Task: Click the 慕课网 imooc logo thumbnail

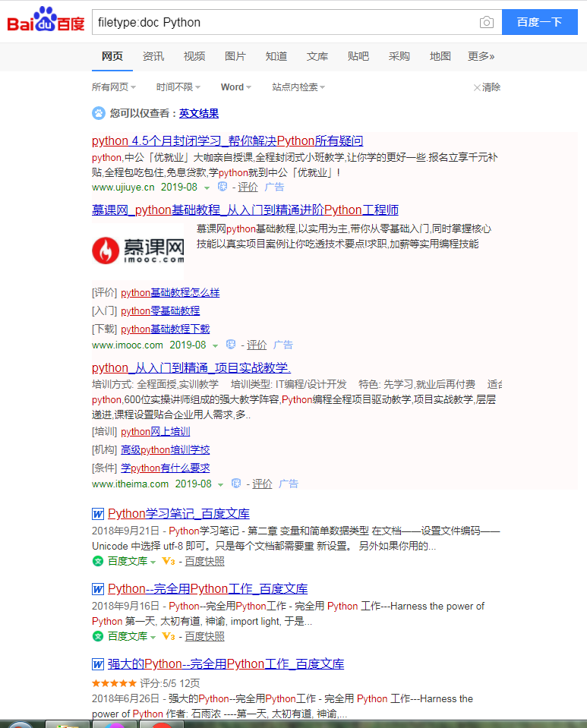Action: 138,251
